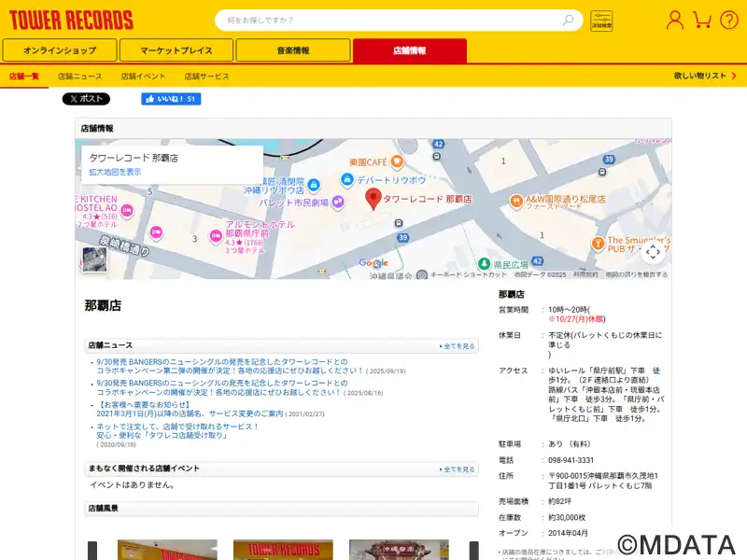The height and width of the screenshot is (560, 747).
Task: Toggle satellite layer map thumbnail
Action: pos(94,259)
